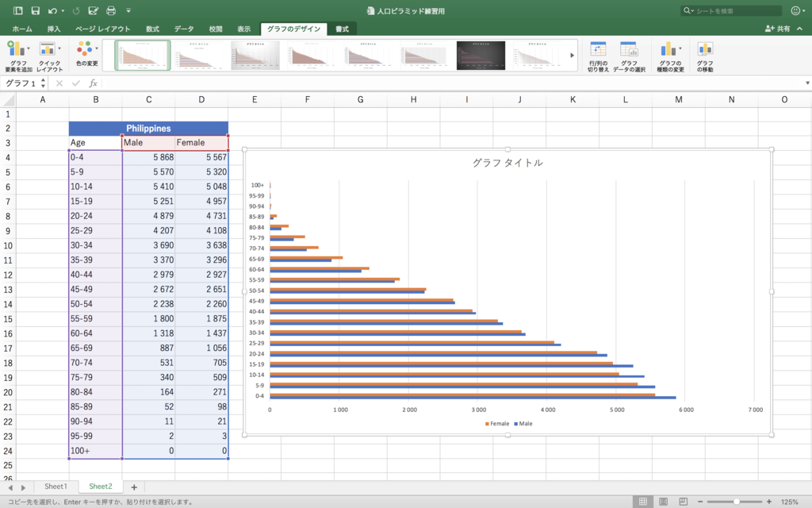
Task: Click グラフ データの選択 icon
Action: [x=629, y=56]
